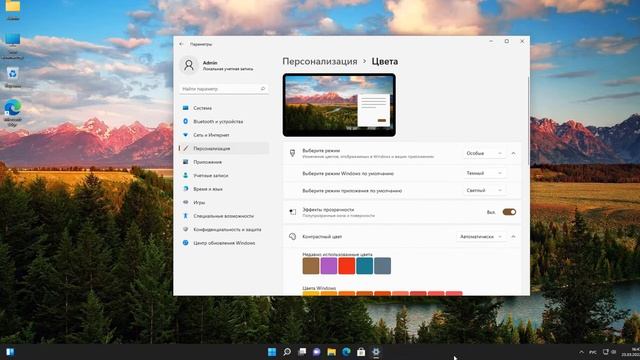The image size is (640, 360).
Task: Open Приложения category in sidebar
Action: point(224,162)
